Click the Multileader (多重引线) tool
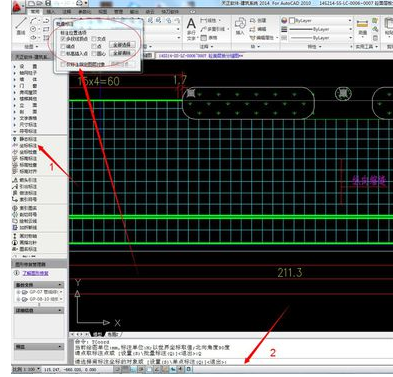 213,29
